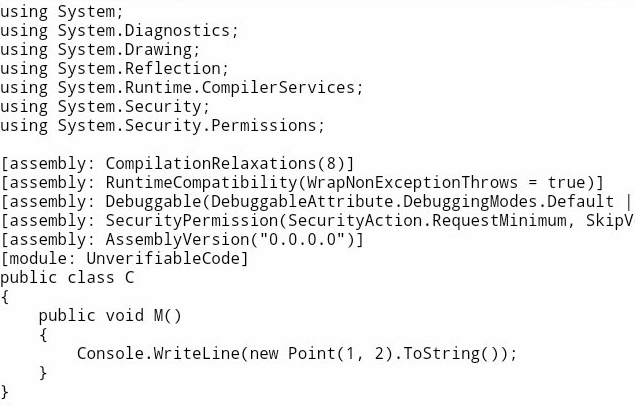Viewport: 635px width, 406px height.
Task: Click SecurityAction.RequestMinimum argument
Action: pos(427,221)
